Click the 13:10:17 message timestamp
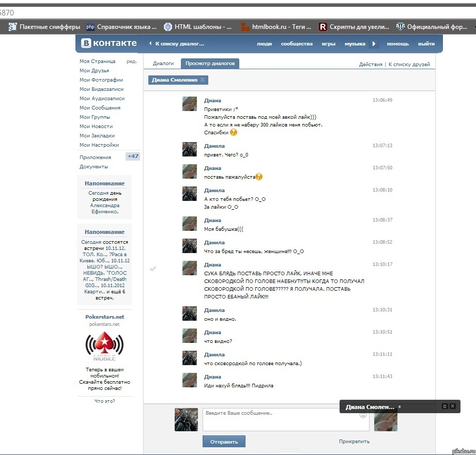Viewport: 476px width, 455px height. pos(382,264)
